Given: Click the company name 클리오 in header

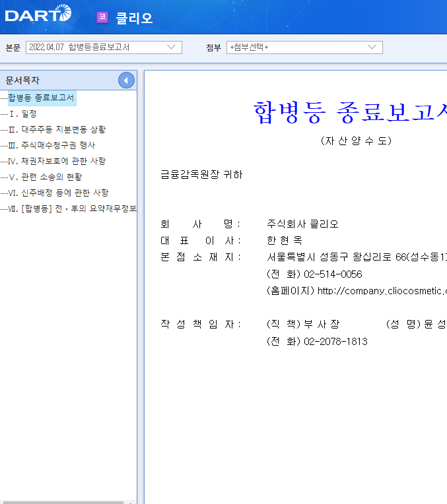Looking at the screenshot, I should 134,18.
